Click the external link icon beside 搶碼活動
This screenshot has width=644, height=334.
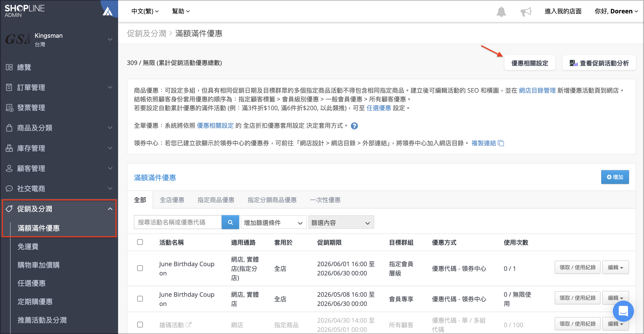point(189,325)
